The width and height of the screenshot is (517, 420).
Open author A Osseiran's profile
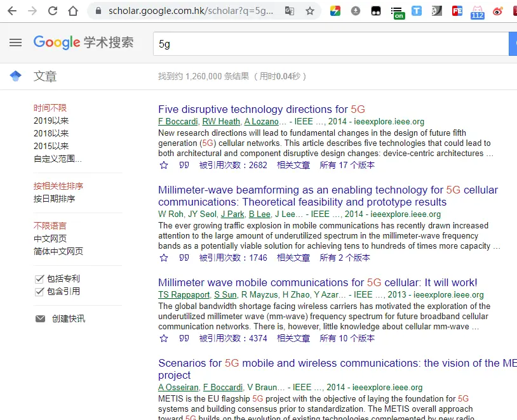pos(178,388)
